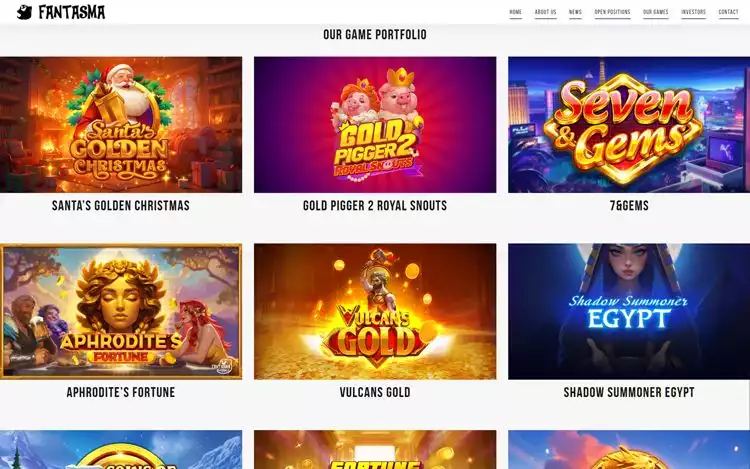Open the Shadow Summoner Egypt title link

point(629,393)
